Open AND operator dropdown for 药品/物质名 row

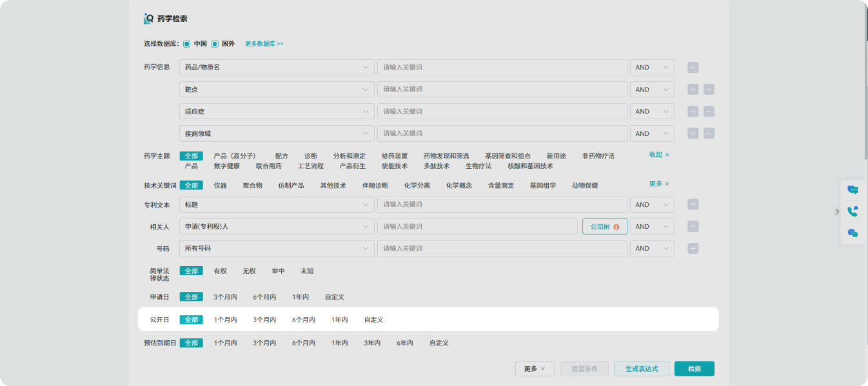[x=652, y=68]
